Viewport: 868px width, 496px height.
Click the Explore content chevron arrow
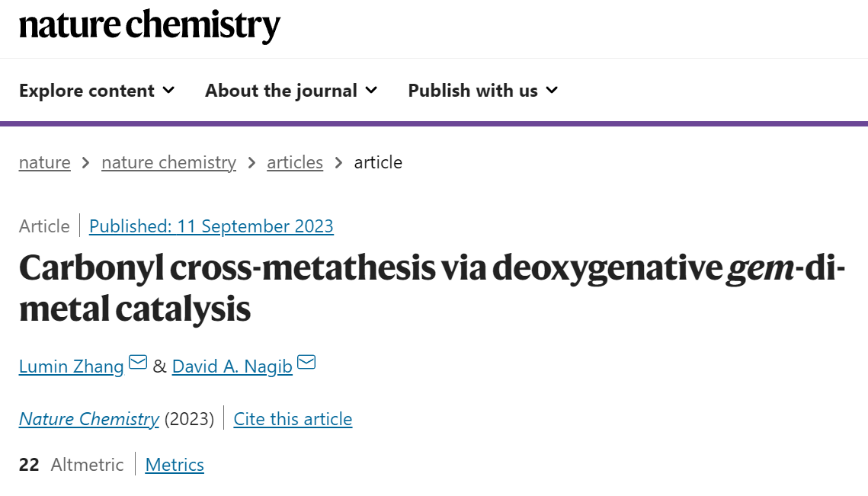click(169, 90)
